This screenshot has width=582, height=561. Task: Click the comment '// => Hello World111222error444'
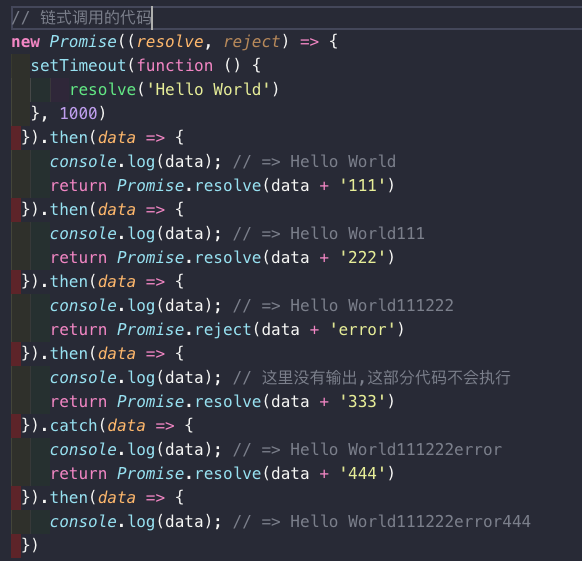[382, 522]
